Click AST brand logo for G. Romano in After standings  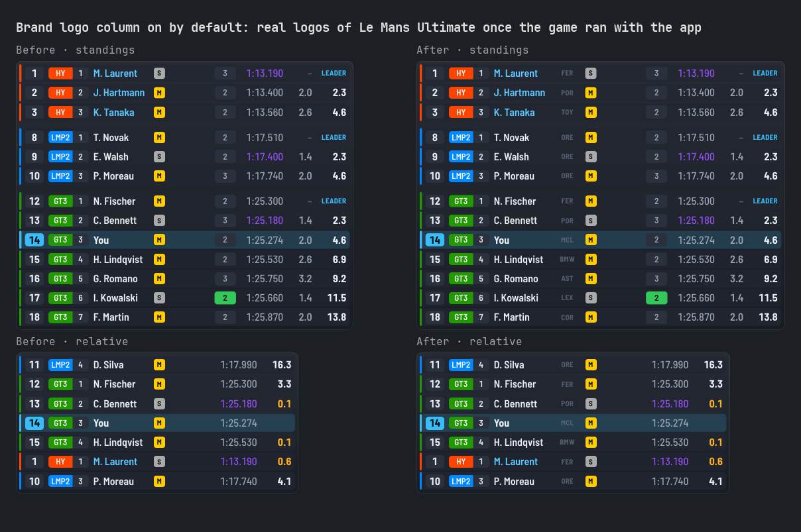click(567, 279)
